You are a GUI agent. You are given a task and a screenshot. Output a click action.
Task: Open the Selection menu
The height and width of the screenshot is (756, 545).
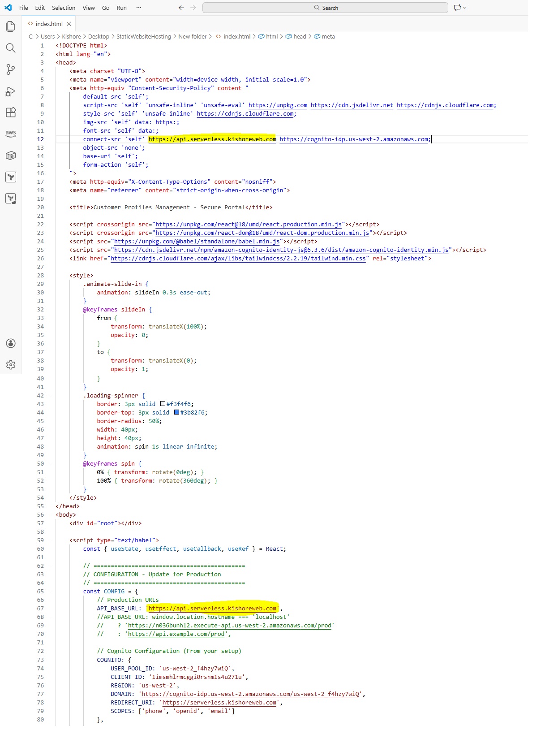(64, 8)
